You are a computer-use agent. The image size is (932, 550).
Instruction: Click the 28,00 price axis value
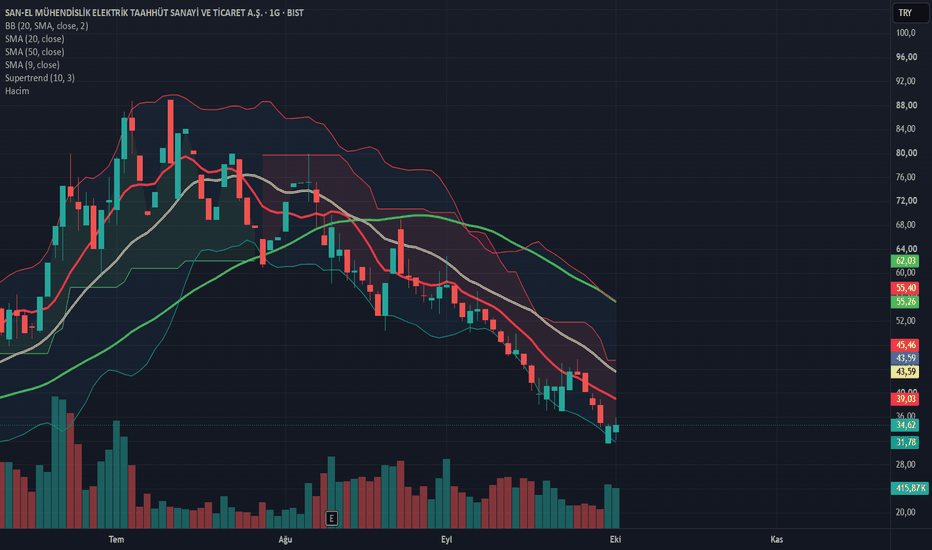point(906,464)
